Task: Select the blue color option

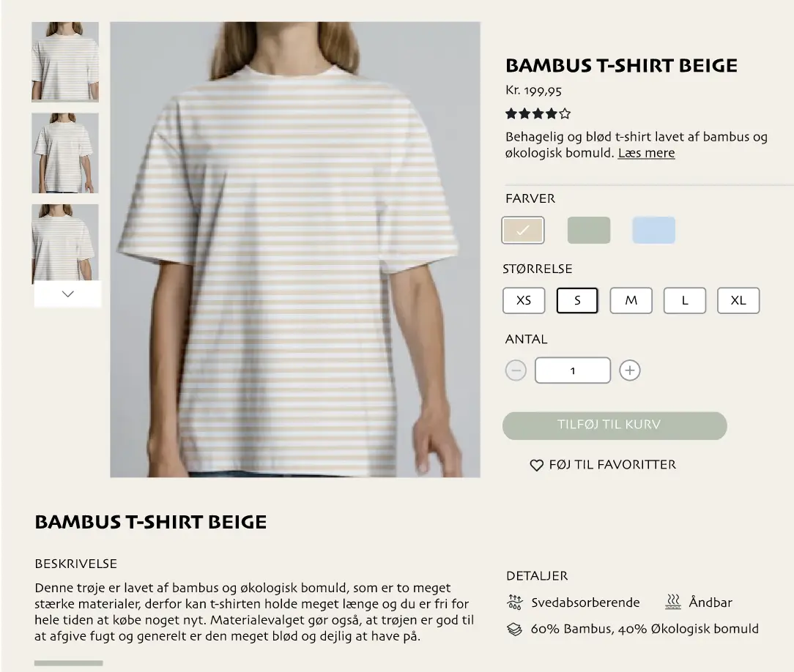Action: (653, 229)
